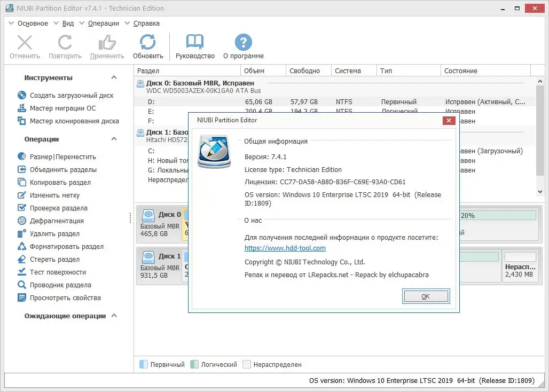Click the Тест поверхности icon

(22, 272)
